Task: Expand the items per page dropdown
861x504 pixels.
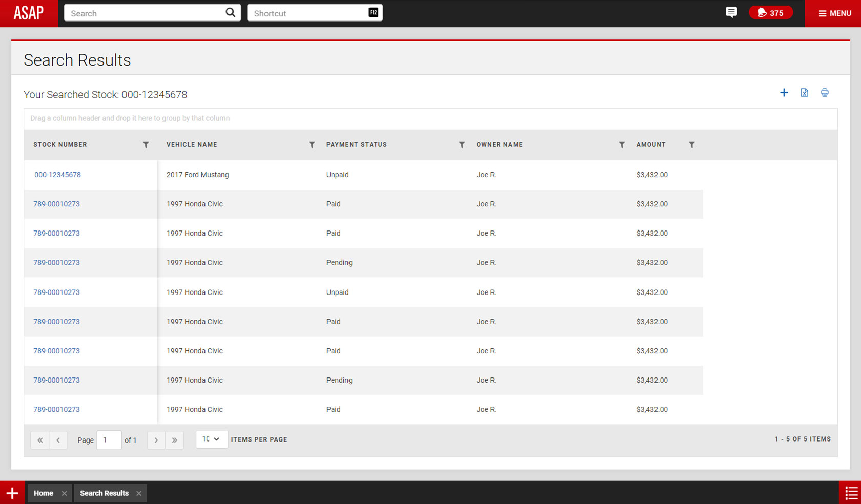Action: (x=211, y=439)
